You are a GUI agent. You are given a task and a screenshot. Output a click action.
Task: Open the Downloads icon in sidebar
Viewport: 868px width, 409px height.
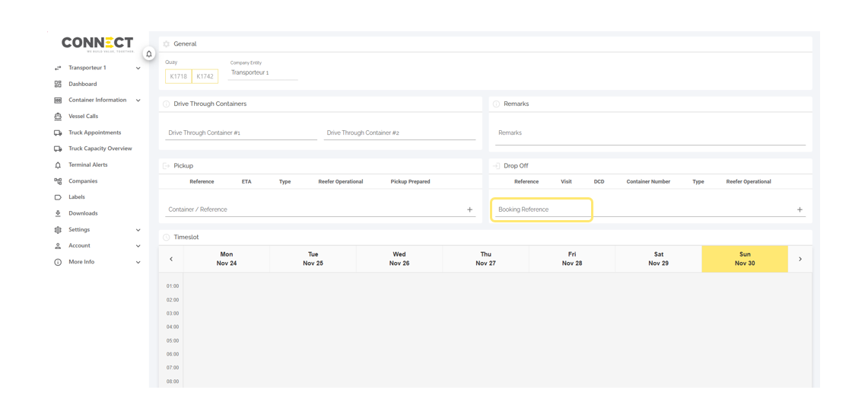58,213
